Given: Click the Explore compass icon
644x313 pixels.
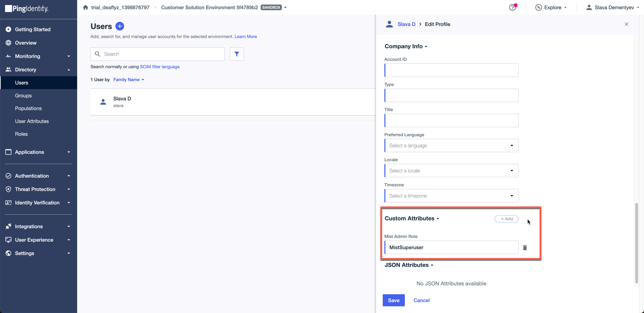Looking at the screenshot, I should 538,8.
